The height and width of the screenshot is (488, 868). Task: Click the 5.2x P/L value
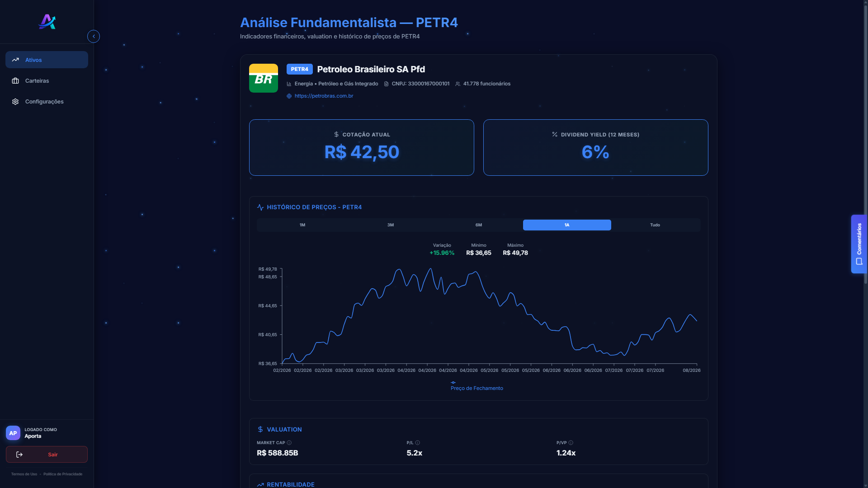415,453
